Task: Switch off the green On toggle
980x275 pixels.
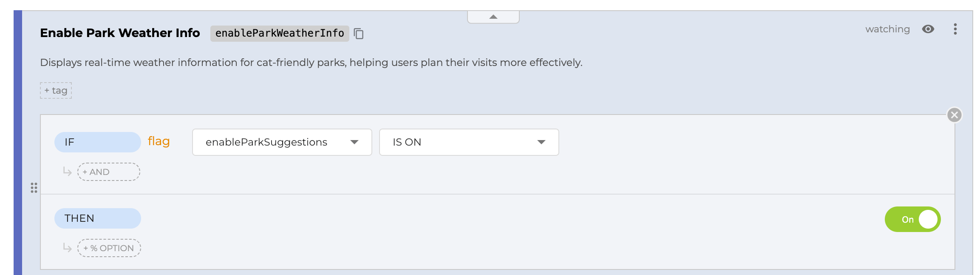Action: pyautogui.click(x=912, y=219)
